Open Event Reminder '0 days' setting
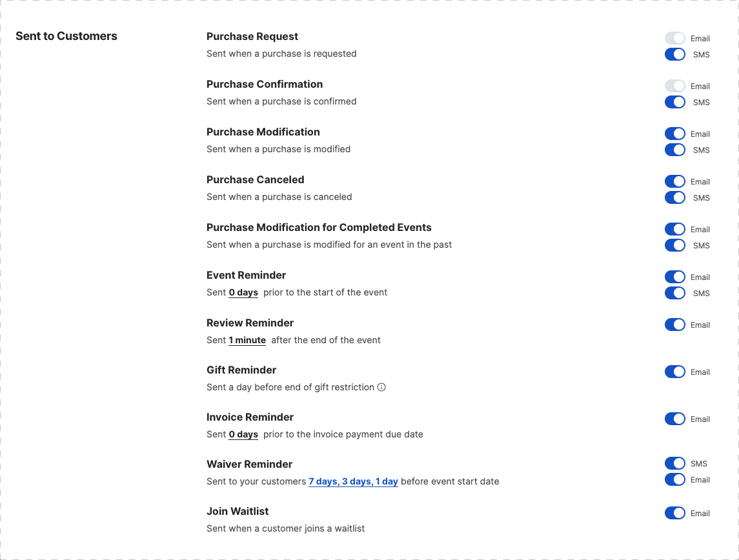Screen dimensions: 739x560 [x=243, y=292]
